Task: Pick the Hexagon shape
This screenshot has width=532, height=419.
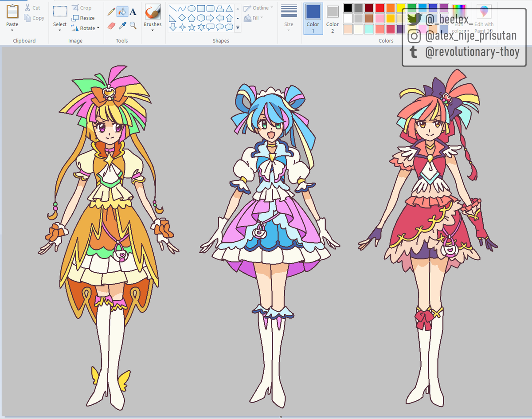Action: (201, 18)
